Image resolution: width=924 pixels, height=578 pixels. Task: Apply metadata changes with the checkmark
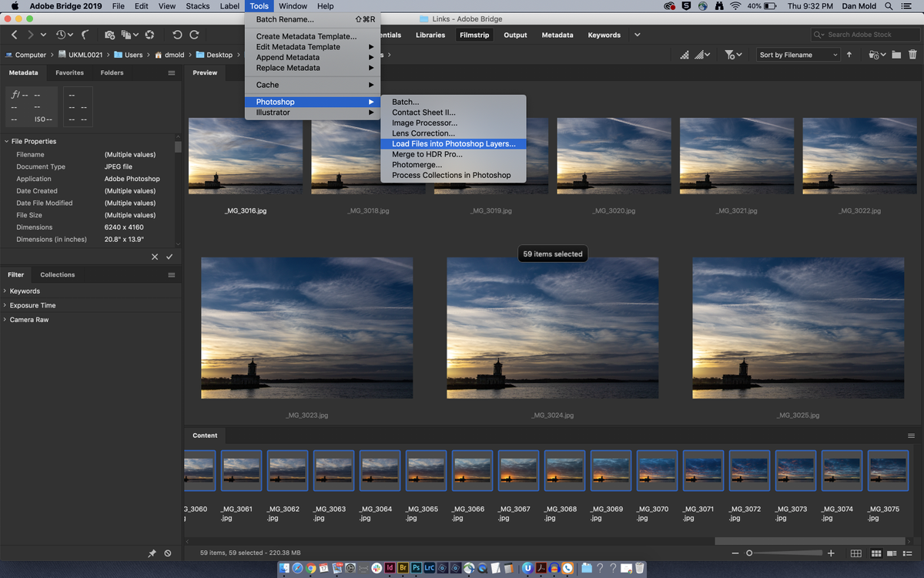click(x=169, y=256)
